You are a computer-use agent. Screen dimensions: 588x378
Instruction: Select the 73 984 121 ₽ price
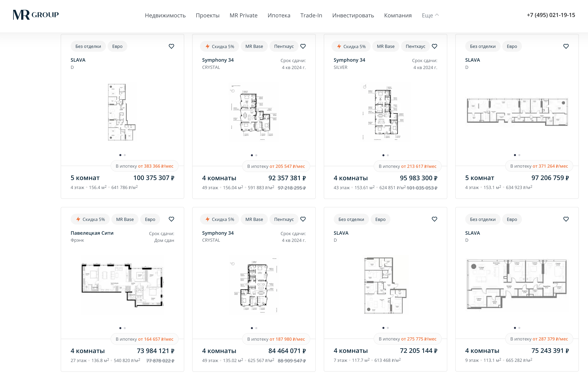tap(155, 351)
